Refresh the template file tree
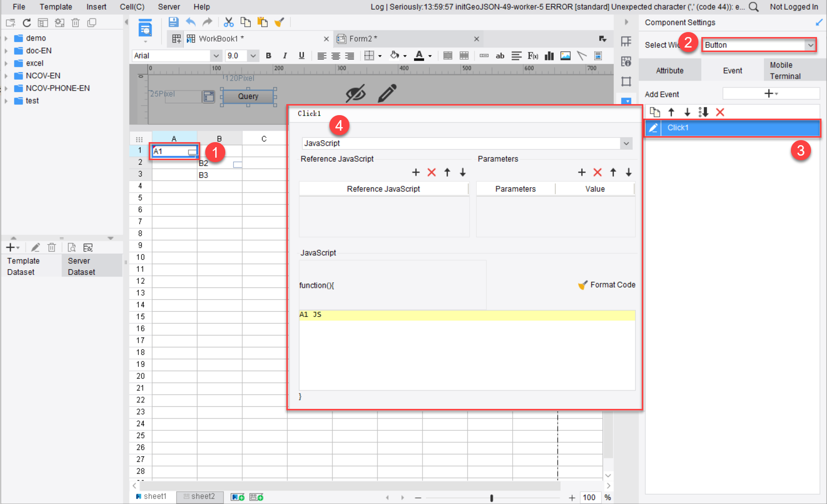This screenshot has height=504, width=827. click(x=27, y=23)
